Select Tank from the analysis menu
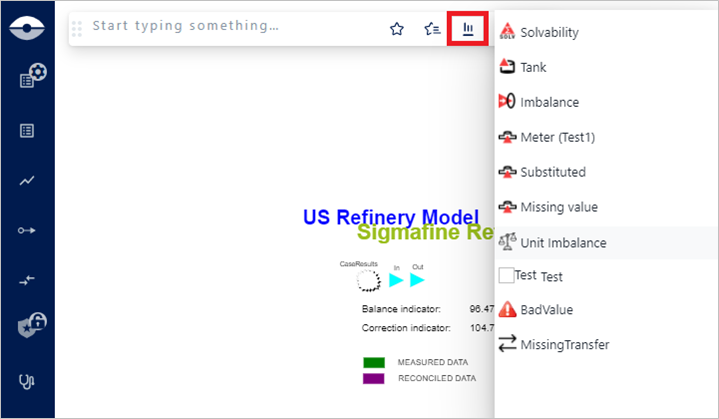The image size is (719, 419). [533, 67]
